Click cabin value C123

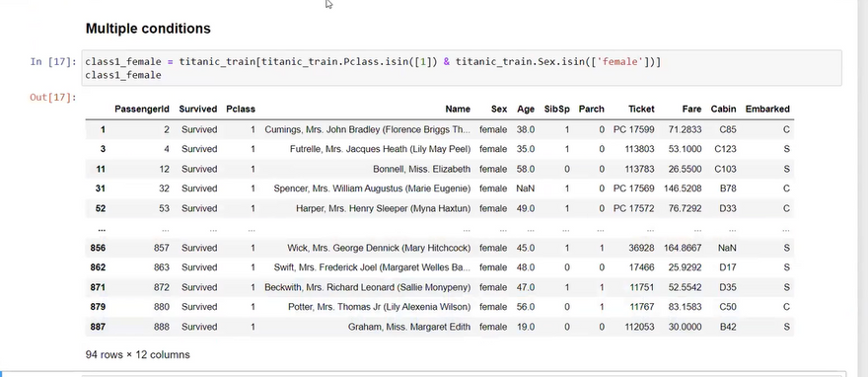pos(725,149)
